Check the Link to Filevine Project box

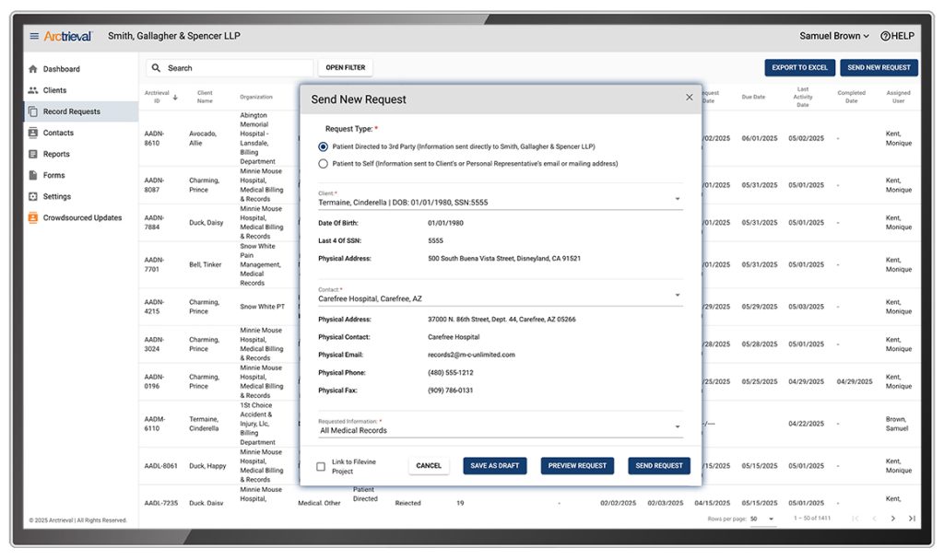pos(321,466)
